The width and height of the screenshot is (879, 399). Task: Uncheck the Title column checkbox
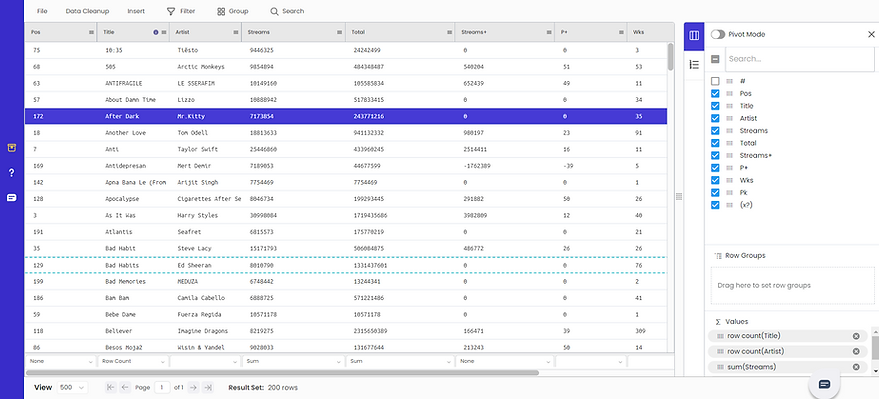(x=715, y=106)
